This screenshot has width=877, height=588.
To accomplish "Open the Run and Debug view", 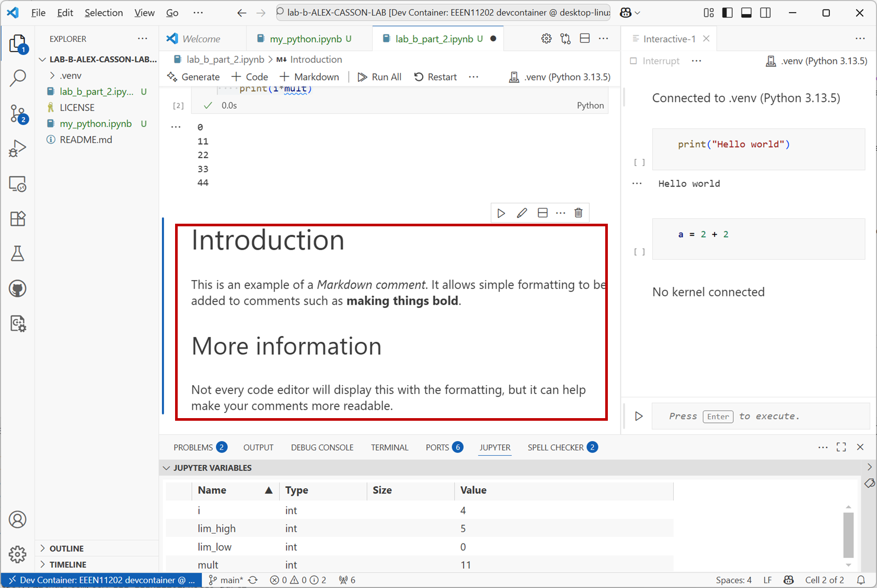I will [x=18, y=149].
